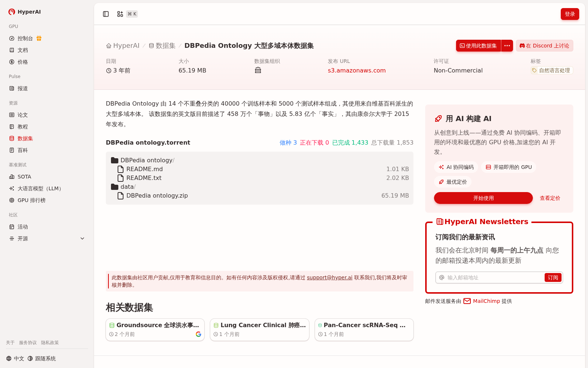This screenshot has width=588, height=368.
Task: Click AI 协同编码 chip
Action: [x=456, y=167]
